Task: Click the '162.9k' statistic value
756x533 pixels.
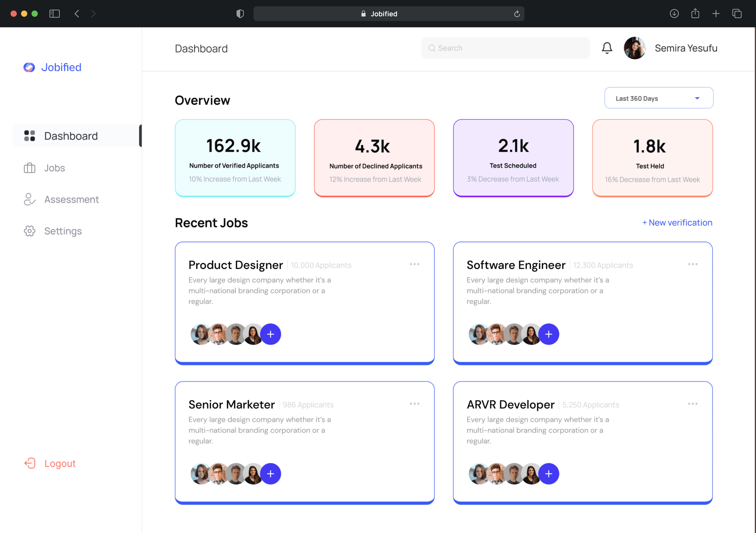Action: pos(233,146)
